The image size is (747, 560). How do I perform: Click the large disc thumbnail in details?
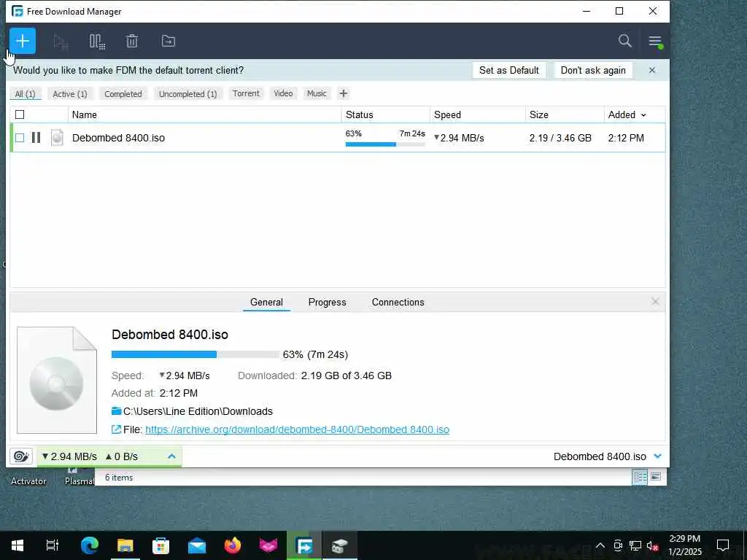[57, 380]
